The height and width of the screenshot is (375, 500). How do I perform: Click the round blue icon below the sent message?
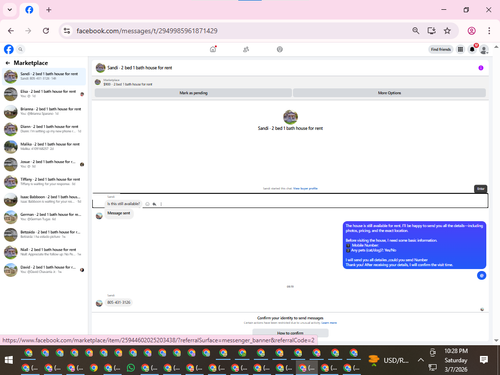coord(481,275)
